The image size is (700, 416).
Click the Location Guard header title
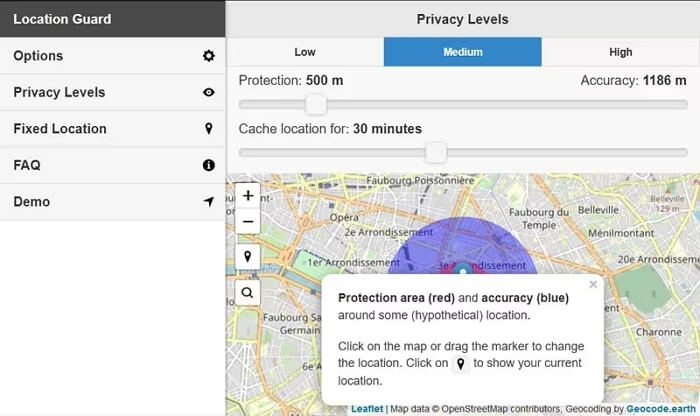62,19
